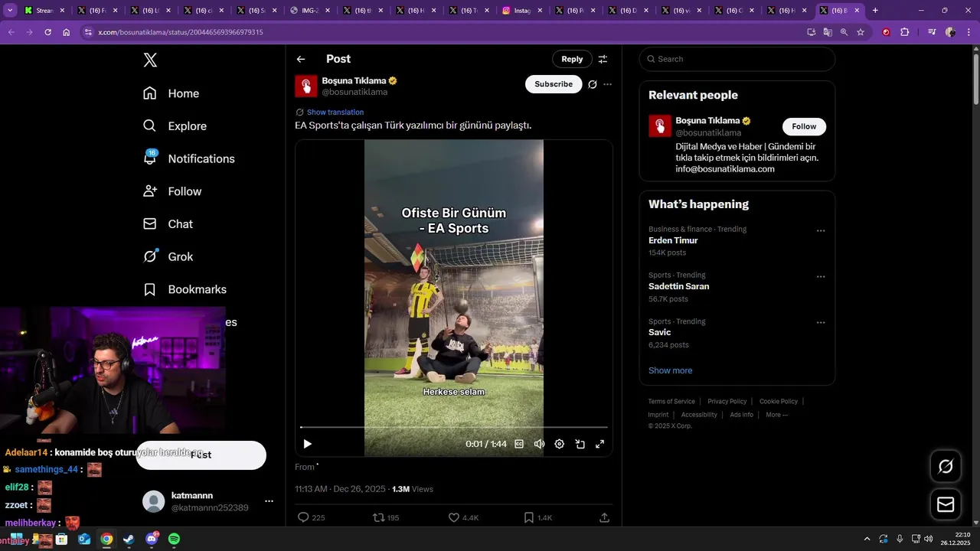Open video playback settings gear

tap(560, 444)
